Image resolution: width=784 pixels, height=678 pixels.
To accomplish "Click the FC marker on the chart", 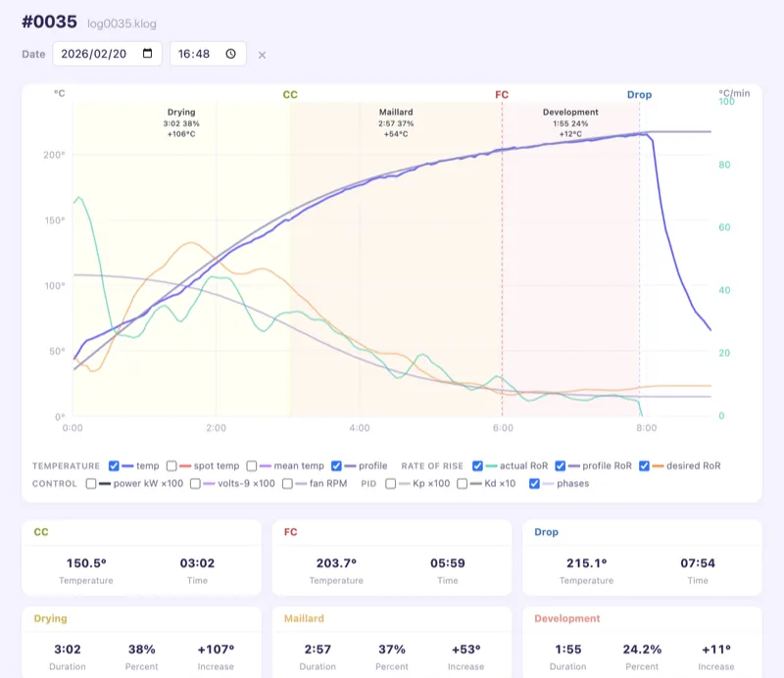I will 502,95.
